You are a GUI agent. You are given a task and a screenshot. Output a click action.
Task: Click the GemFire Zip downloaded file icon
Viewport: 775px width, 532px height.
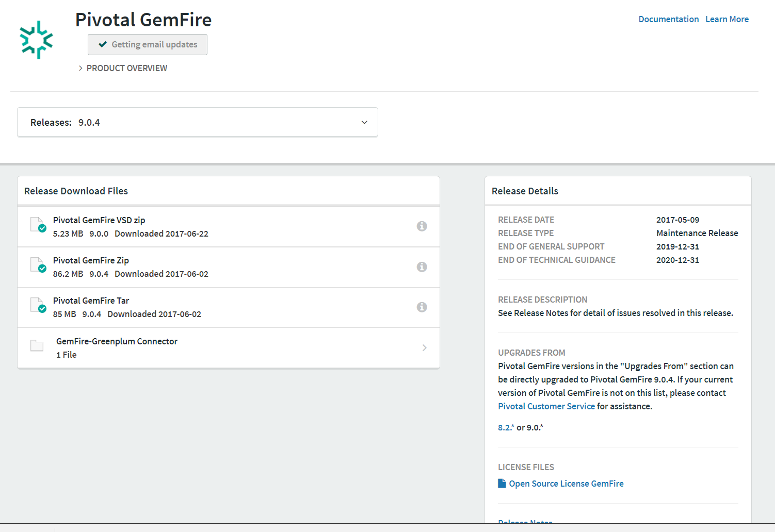tap(38, 265)
